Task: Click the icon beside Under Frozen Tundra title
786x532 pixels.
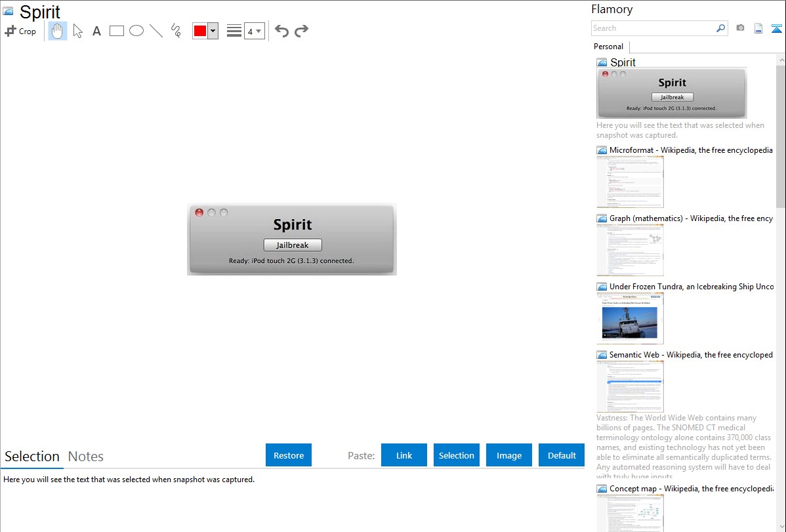Action: (602, 287)
